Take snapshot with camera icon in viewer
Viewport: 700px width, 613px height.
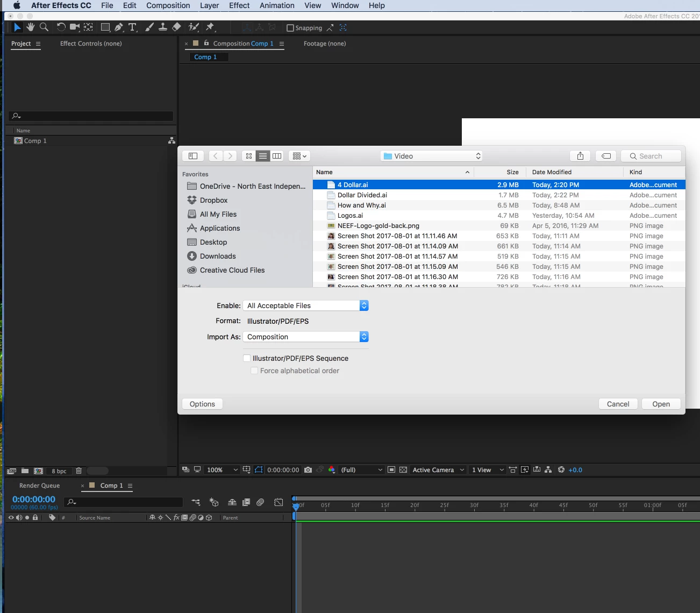pos(308,469)
